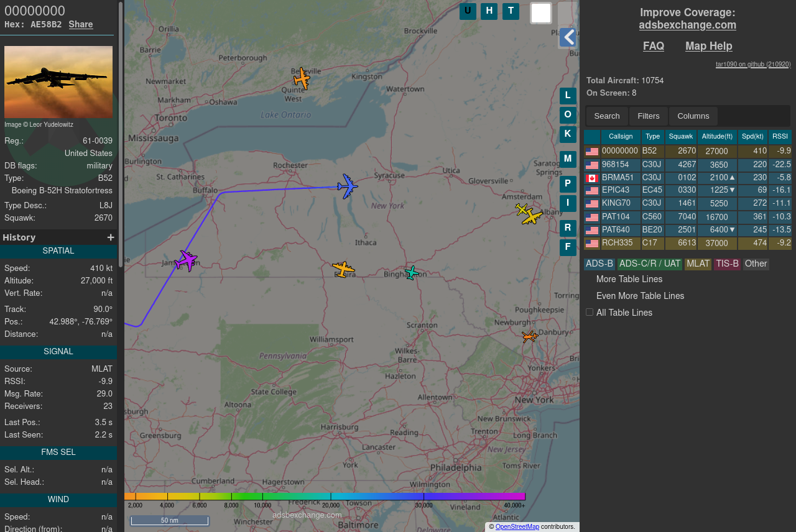Open the OpenStreetMap attribution link

517,526
